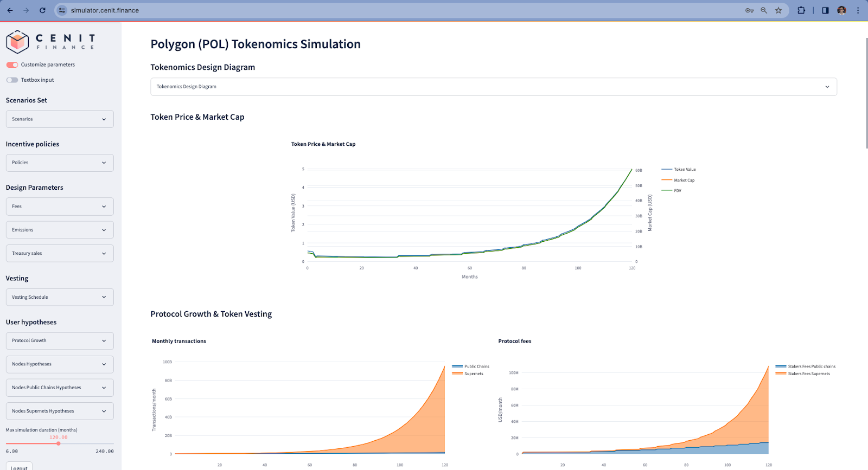Toggle Public Chains legend entry
This screenshot has width=868, height=470.
pyautogui.click(x=470, y=366)
